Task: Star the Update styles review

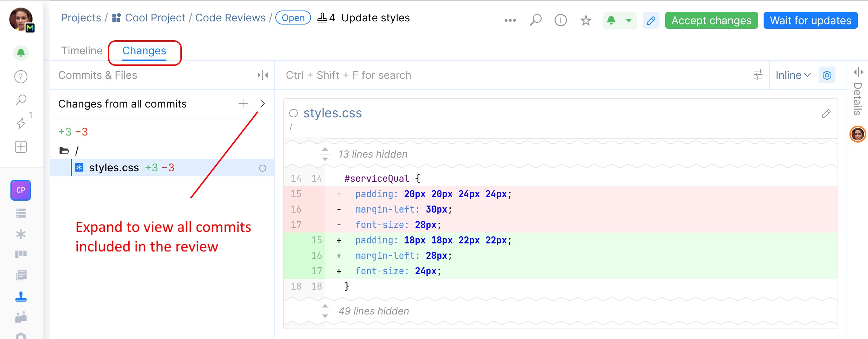Action: point(586,20)
